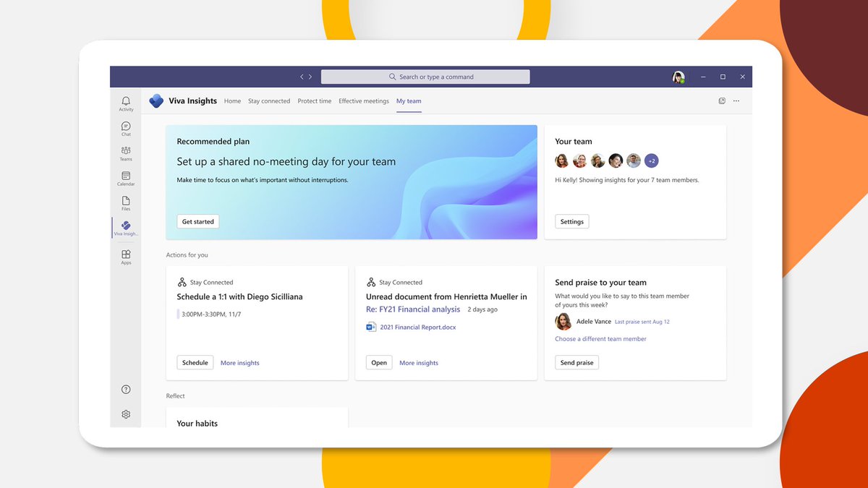Open Apps from the sidebar
The height and width of the screenshot is (488, 868).
126,257
